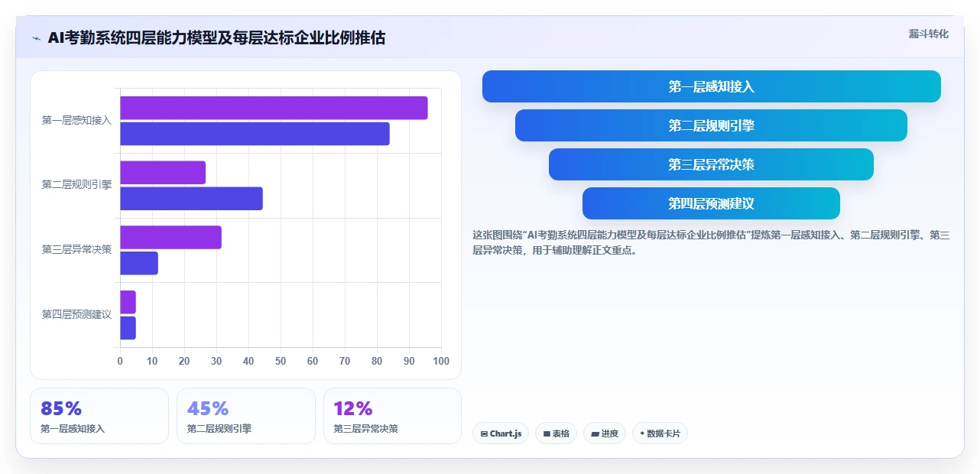Open the 45% 第二层规则引擎 stat card
The height and width of the screenshot is (474, 980).
(246, 416)
